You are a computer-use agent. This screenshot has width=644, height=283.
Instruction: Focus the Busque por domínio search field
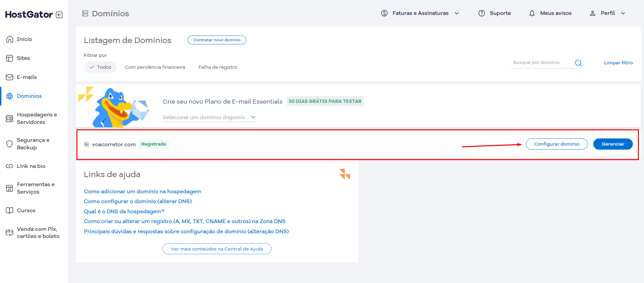[541, 63]
